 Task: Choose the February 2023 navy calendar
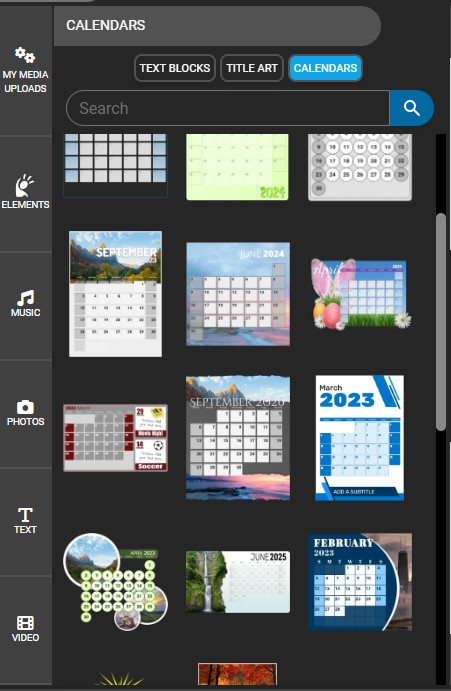tap(360, 582)
